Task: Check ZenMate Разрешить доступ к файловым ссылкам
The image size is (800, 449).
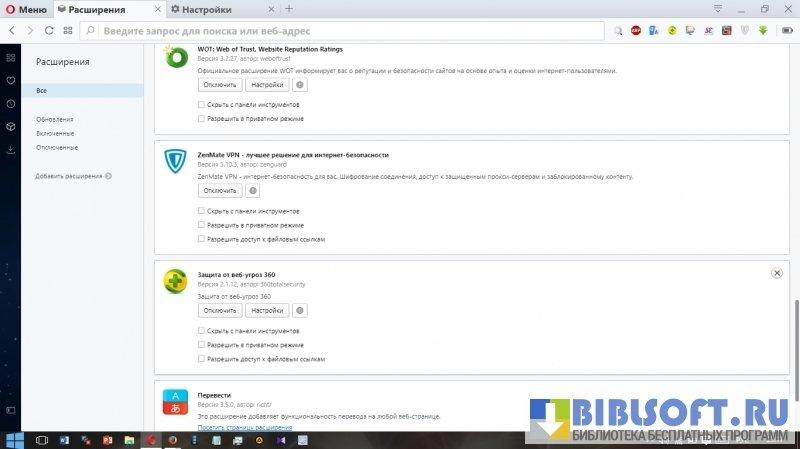Action: 201,239
